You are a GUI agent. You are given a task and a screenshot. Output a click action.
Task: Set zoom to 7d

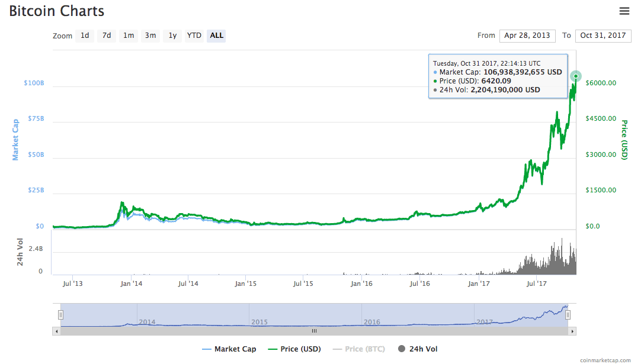(107, 36)
